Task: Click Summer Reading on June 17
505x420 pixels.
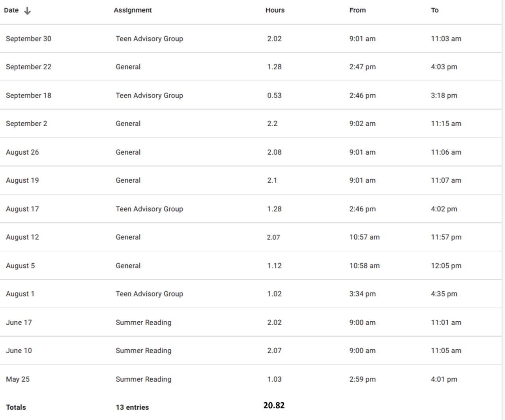Action: [144, 322]
